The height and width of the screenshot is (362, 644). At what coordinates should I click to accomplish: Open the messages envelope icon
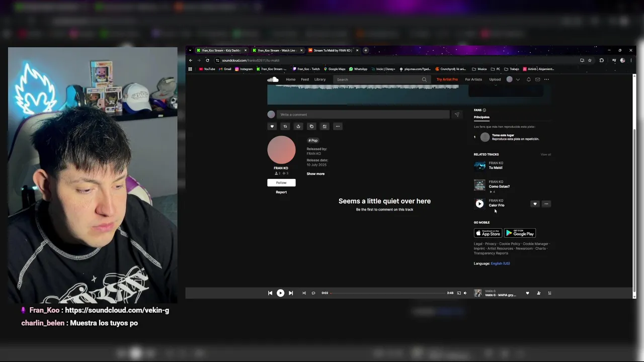coord(537,79)
